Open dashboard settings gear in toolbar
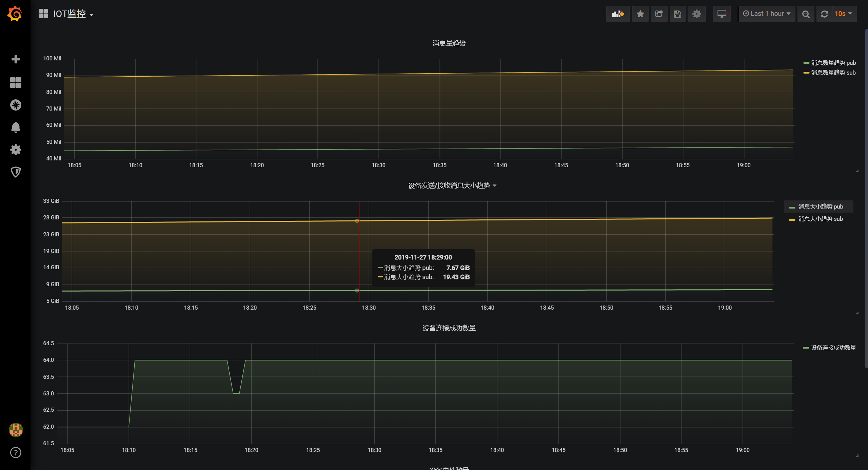This screenshot has width=868, height=470. 696,14
